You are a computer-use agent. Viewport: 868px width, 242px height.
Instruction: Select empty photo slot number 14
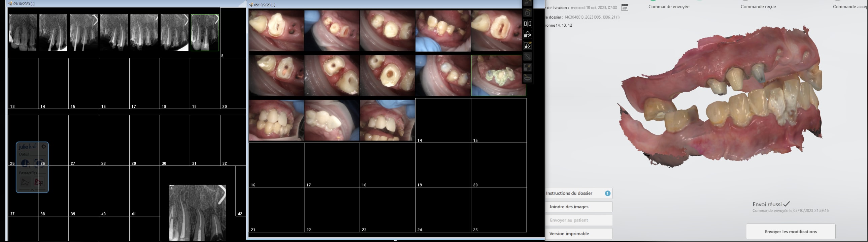click(443, 120)
